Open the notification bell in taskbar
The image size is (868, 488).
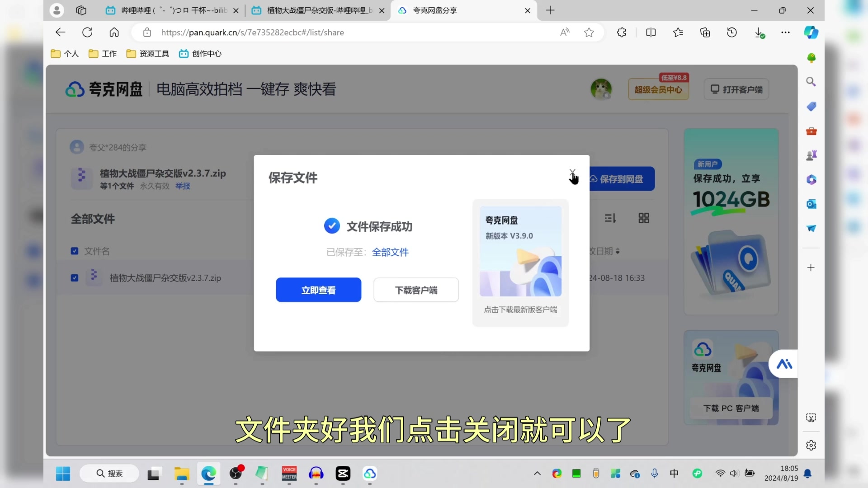click(x=808, y=474)
